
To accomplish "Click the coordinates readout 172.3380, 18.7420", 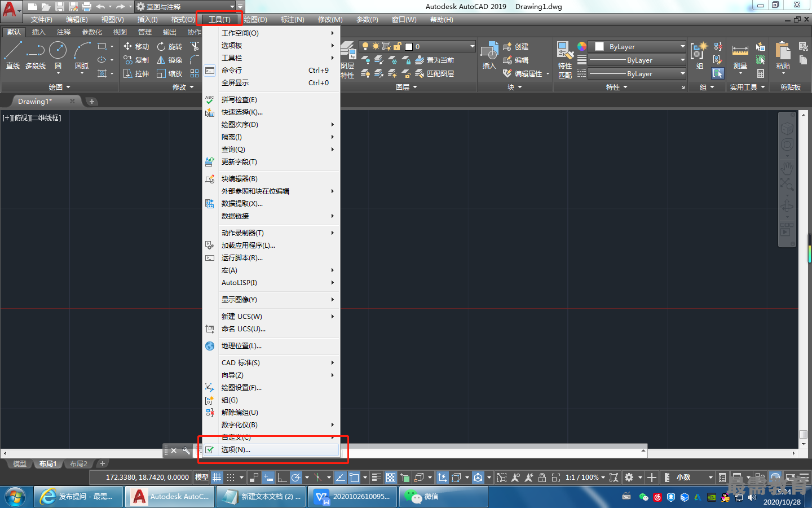I will 147,478.
